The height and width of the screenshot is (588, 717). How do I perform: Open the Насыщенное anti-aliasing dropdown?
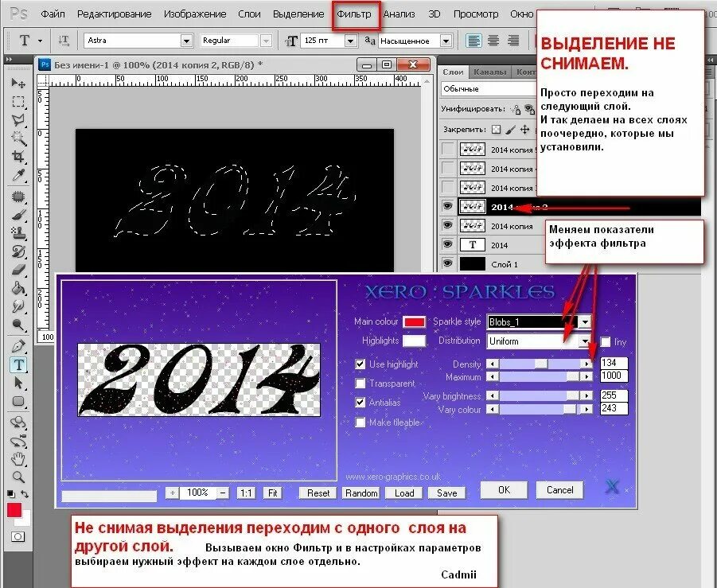(x=446, y=41)
